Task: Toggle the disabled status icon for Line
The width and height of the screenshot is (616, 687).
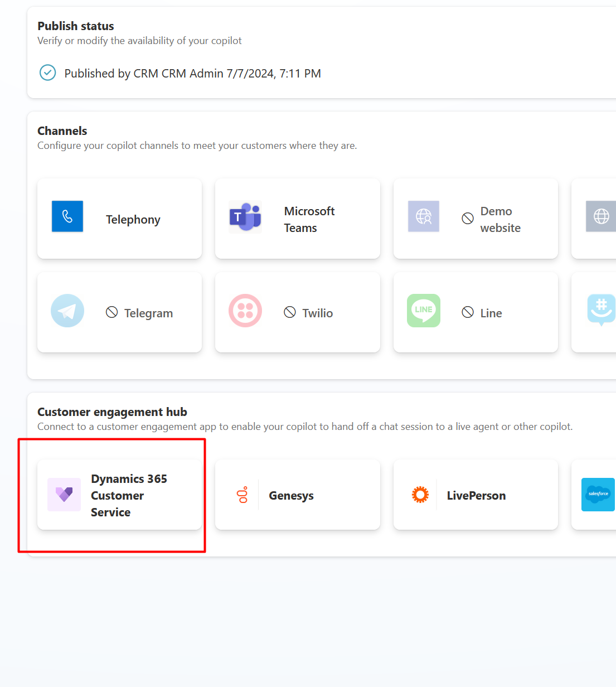Action: 467,312
